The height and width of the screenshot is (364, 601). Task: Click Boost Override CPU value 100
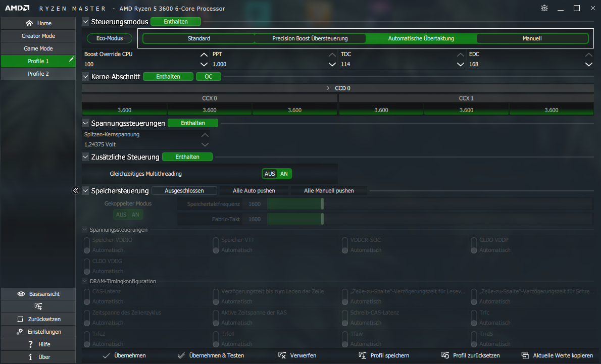(x=89, y=65)
